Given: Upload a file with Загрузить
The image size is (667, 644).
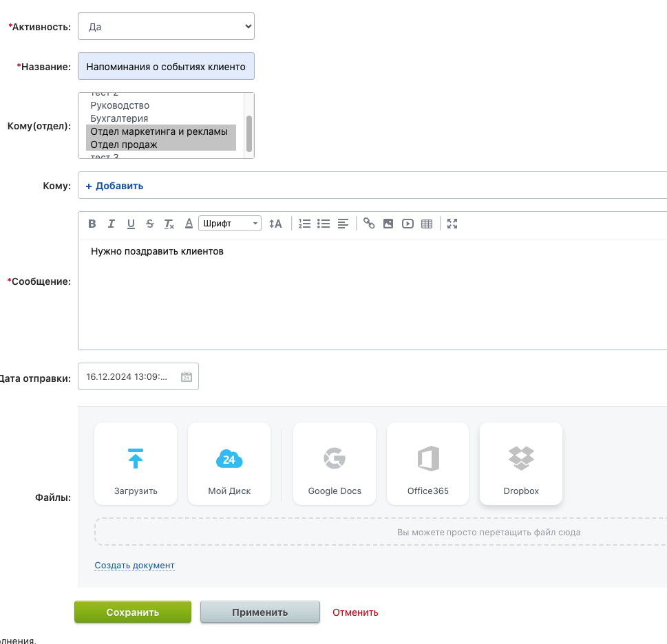Looking at the screenshot, I should point(136,464).
